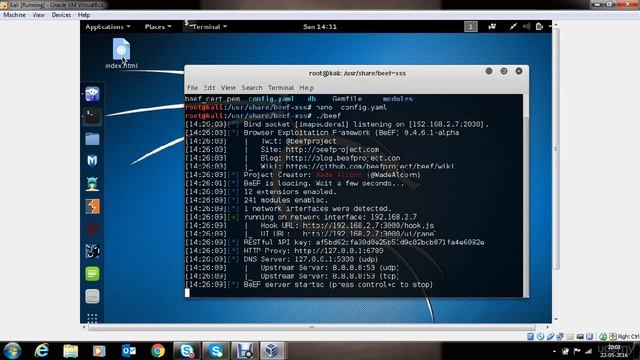640x360 pixels.
Task: Click VirtualBox mouse integration status icon
Action: [603, 336]
